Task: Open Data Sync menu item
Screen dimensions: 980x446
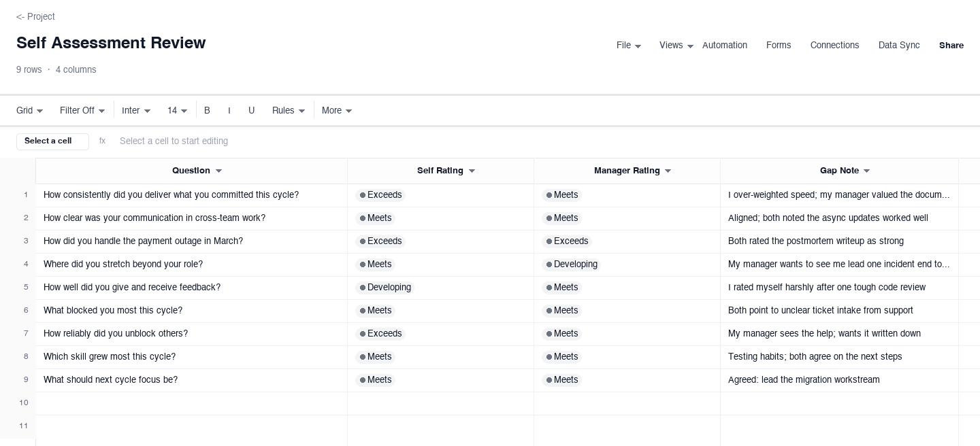Action: tap(899, 46)
